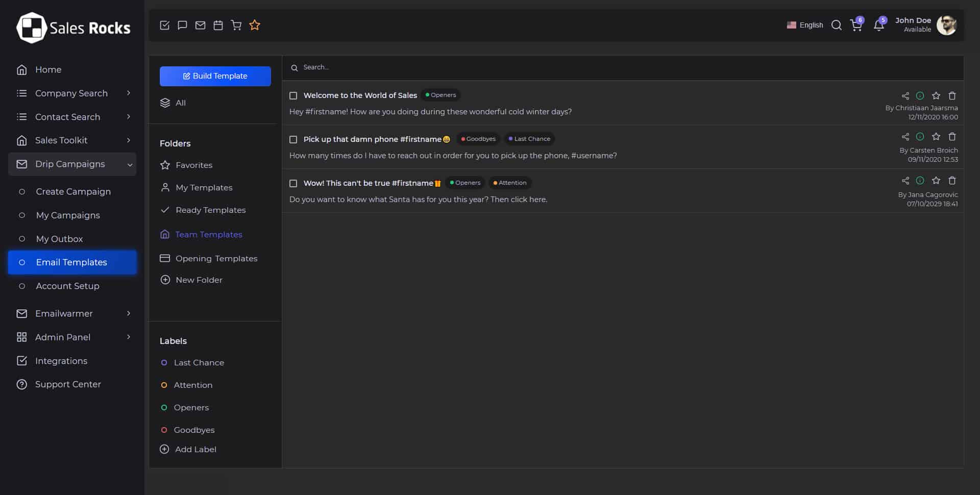This screenshot has width=980, height=495.
Task: Click the Build Template button
Action: click(x=215, y=76)
